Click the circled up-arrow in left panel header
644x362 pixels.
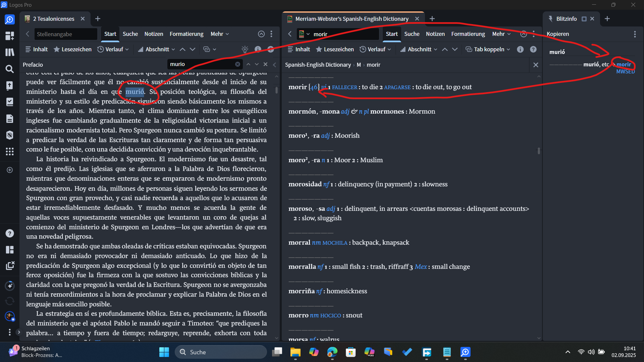261,34
